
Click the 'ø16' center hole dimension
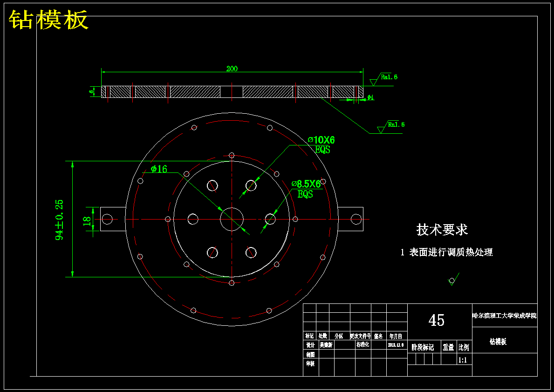tap(159, 169)
